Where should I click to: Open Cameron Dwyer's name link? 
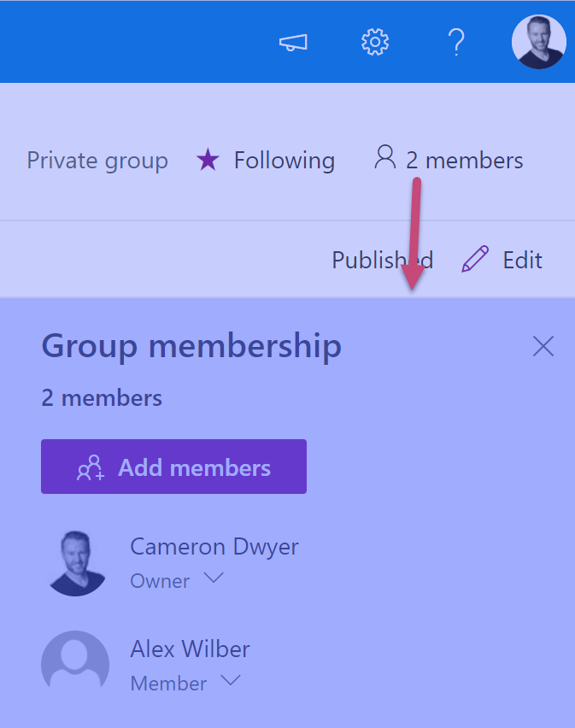click(214, 546)
